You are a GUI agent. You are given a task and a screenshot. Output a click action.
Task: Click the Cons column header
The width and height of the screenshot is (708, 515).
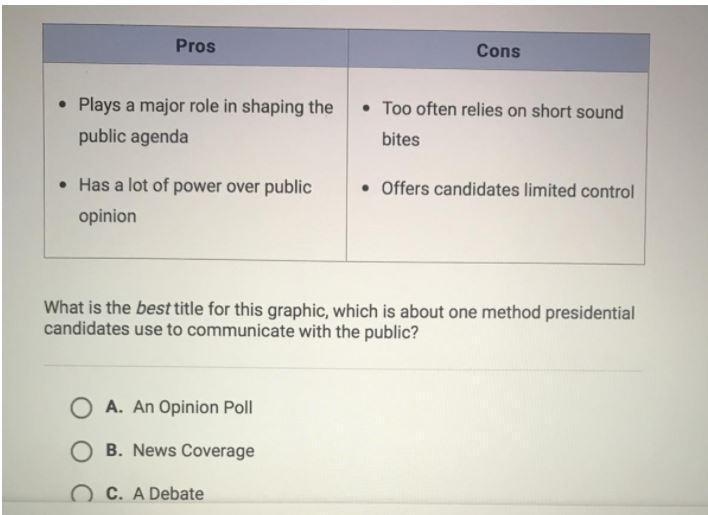coord(498,51)
